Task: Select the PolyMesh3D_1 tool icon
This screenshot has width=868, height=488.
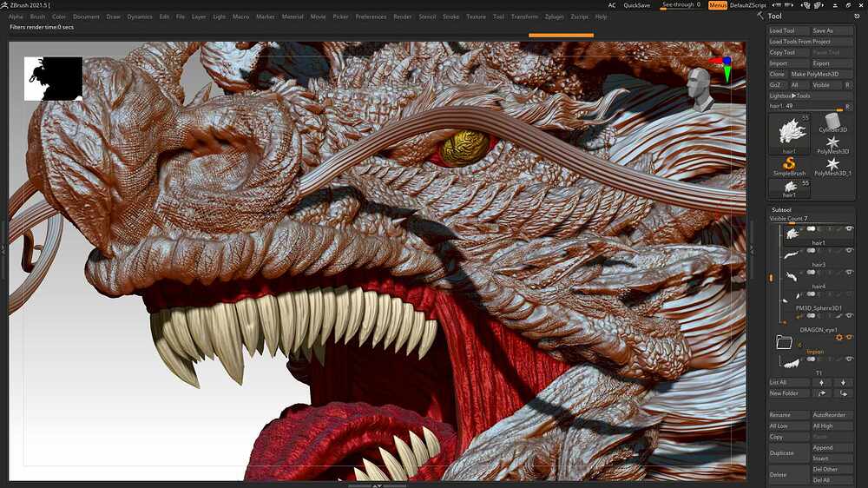Action: pyautogui.click(x=832, y=166)
